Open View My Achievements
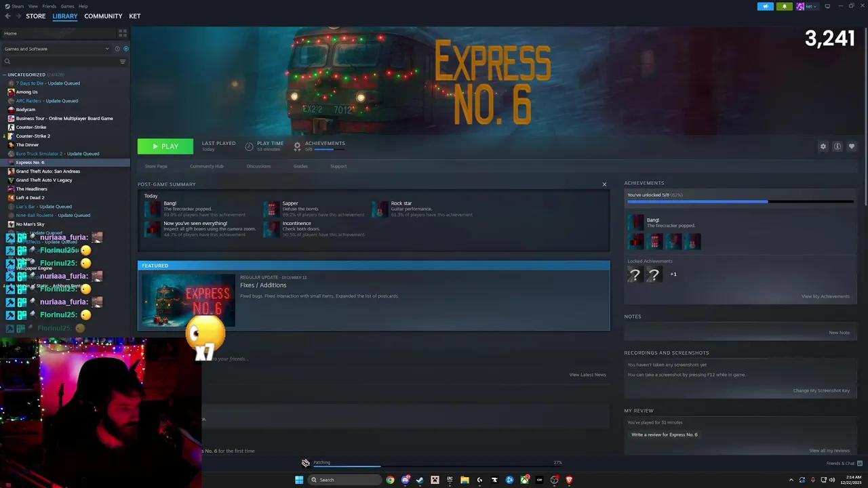This screenshot has width=868, height=488. pyautogui.click(x=825, y=296)
